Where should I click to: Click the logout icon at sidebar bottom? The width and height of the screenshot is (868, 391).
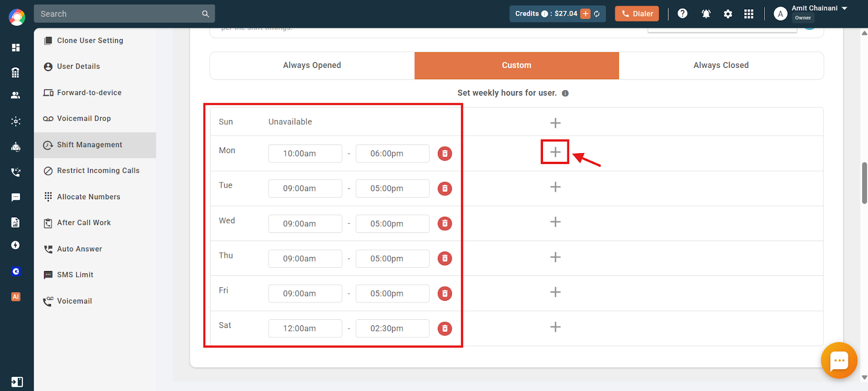tap(17, 382)
